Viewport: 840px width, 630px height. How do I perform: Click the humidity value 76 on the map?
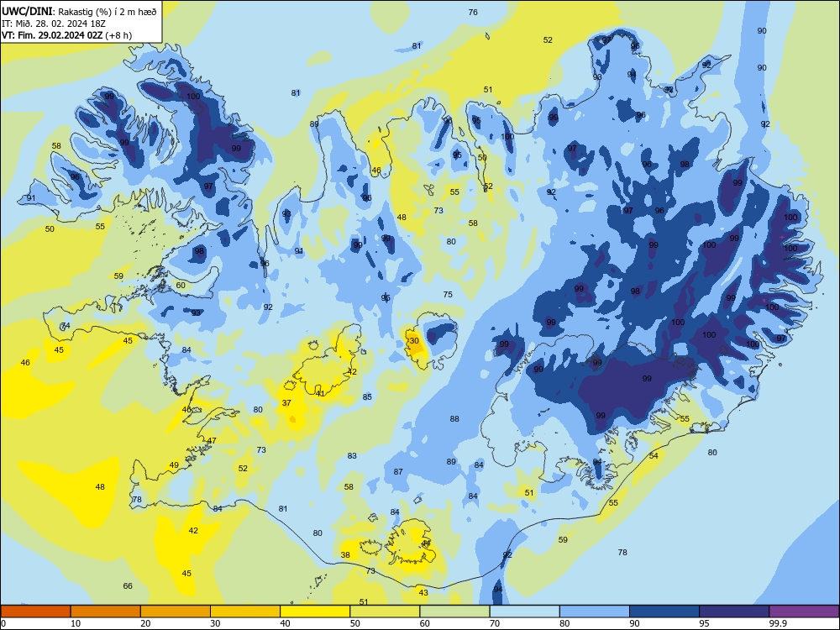point(473,13)
